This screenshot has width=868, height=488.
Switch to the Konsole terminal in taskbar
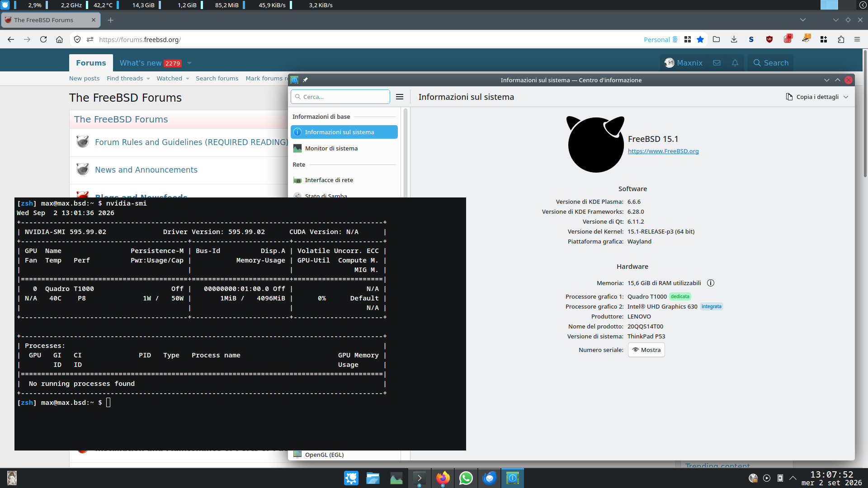tap(420, 478)
